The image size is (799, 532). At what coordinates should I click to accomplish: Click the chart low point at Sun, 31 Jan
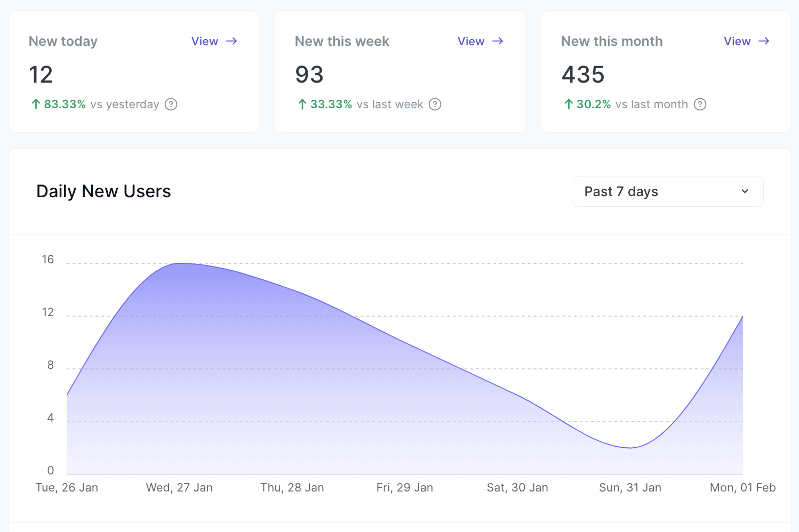click(630, 448)
